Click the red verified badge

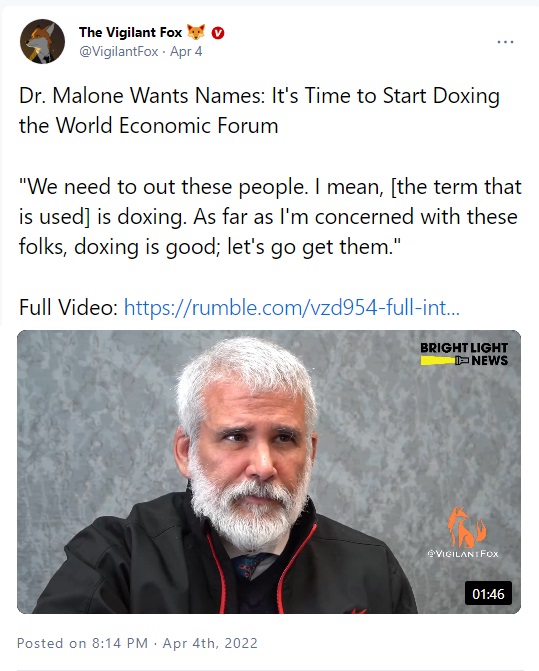click(x=218, y=33)
